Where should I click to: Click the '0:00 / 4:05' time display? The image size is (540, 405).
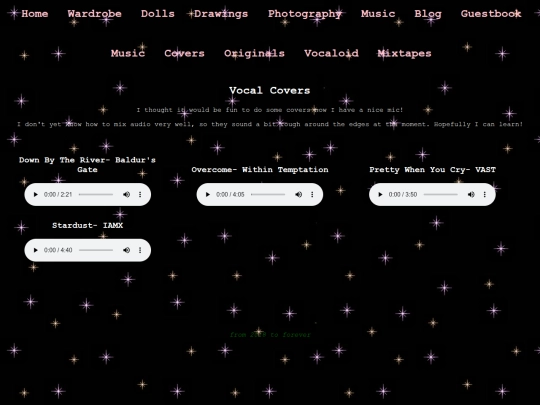pyautogui.click(x=230, y=195)
